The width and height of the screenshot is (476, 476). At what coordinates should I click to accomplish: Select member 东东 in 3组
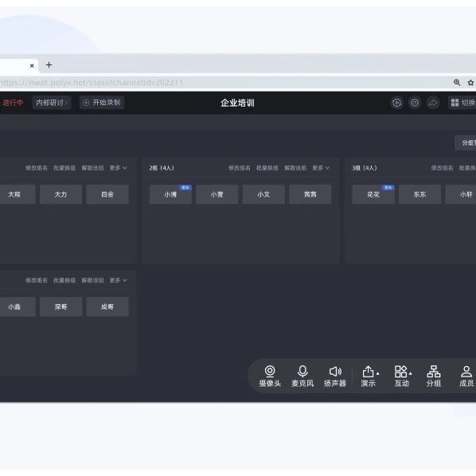tap(419, 194)
